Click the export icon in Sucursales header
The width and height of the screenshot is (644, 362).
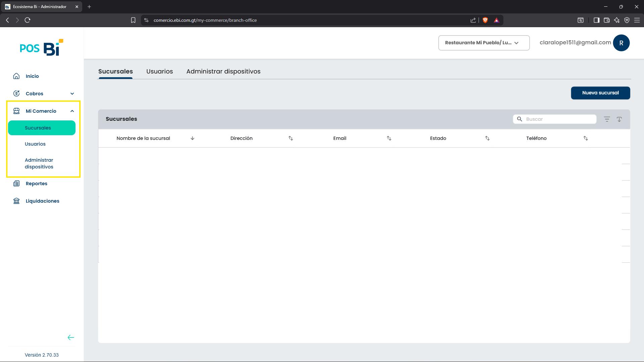(619, 119)
